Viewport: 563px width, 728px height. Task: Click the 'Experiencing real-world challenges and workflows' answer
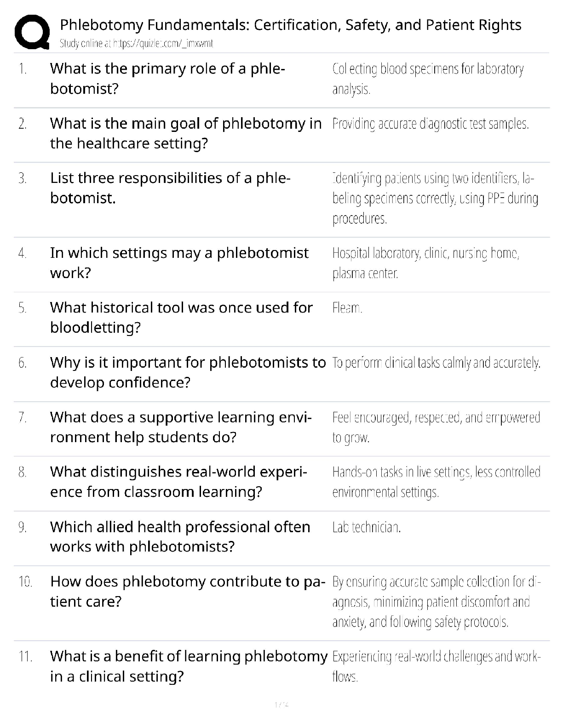point(436,666)
